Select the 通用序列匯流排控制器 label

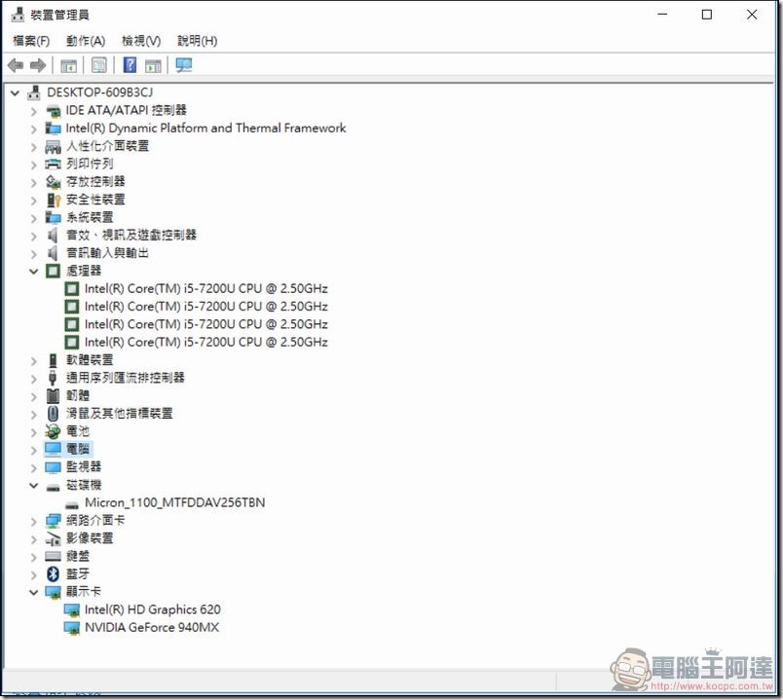126,378
